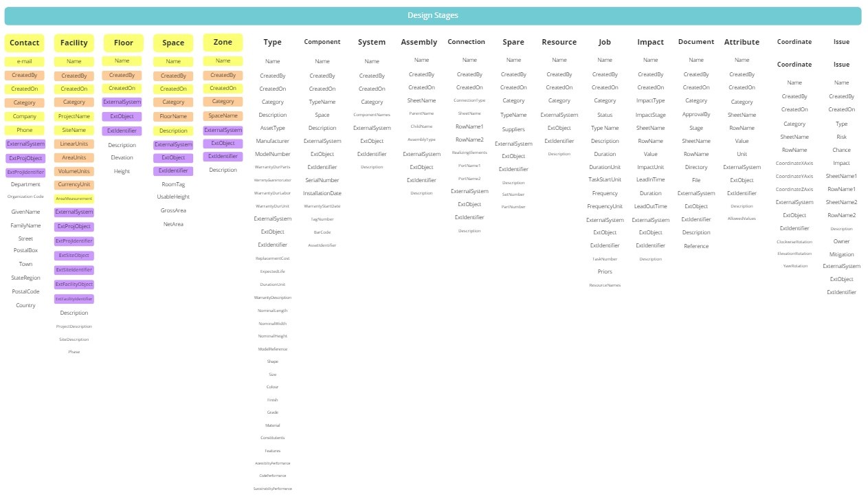Click SerialNumber in the Component column
Viewport: 868px width, 501px height.
click(322, 180)
